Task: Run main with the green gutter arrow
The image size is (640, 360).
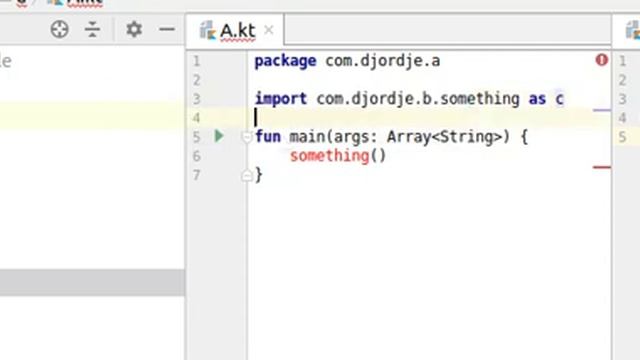Action: (x=219, y=136)
